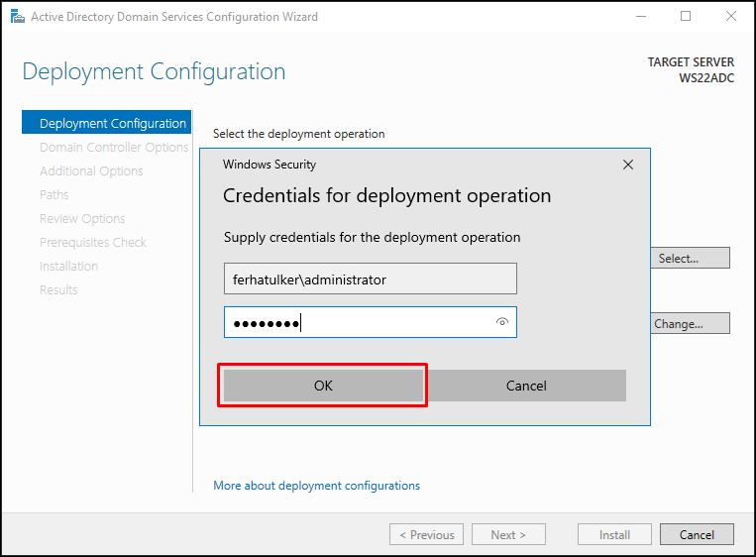
Task: Confirm credentials with the OK button
Action: click(323, 386)
